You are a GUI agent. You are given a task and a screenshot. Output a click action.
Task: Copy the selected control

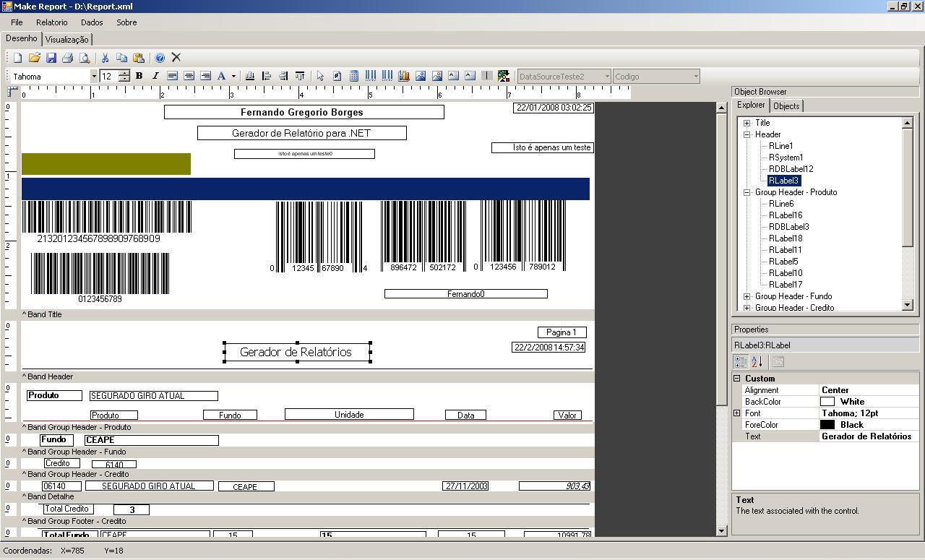121,58
